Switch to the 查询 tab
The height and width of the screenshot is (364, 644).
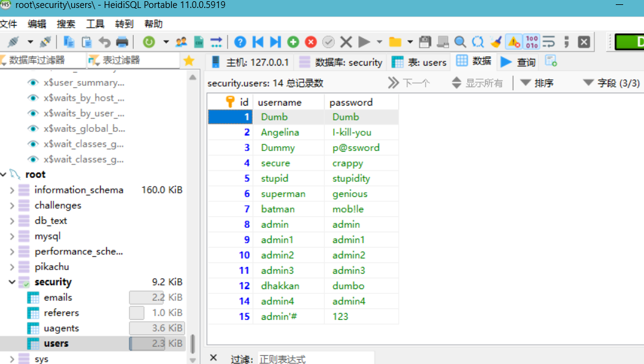pyautogui.click(x=518, y=62)
